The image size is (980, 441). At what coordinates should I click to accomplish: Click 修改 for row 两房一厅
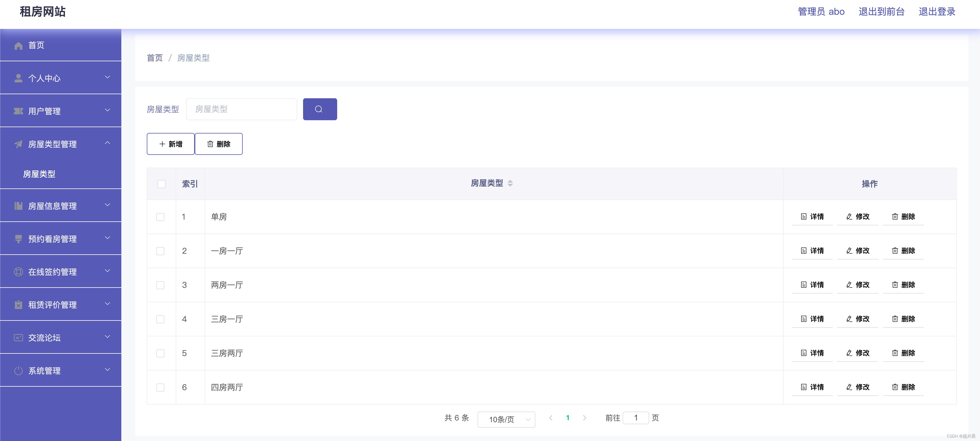point(857,285)
